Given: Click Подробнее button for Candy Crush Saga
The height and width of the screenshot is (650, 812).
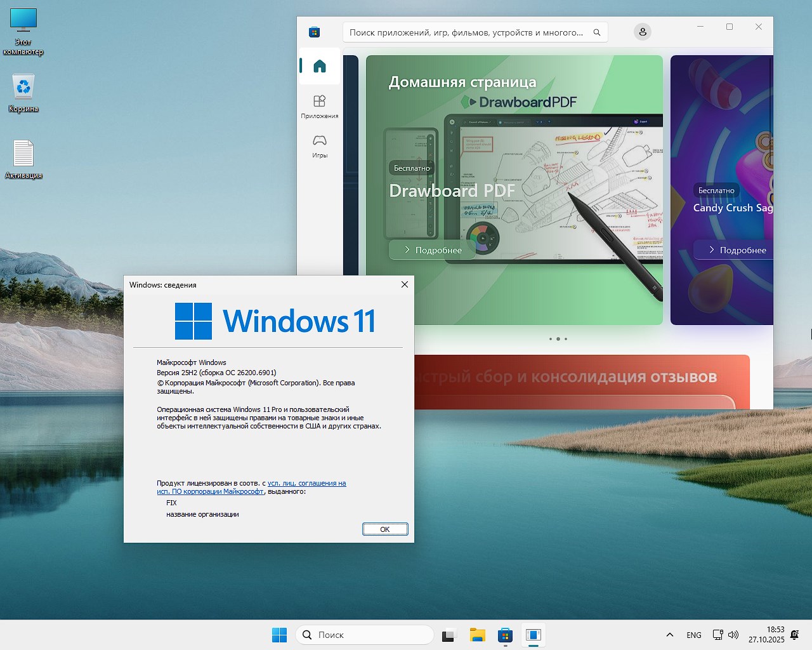Looking at the screenshot, I should click(x=737, y=250).
